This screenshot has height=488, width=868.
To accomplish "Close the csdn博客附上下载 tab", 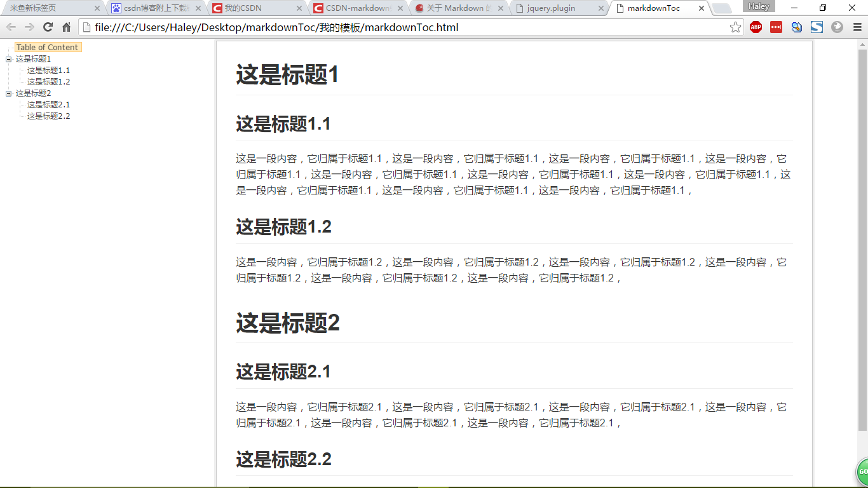I will [198, 9].
